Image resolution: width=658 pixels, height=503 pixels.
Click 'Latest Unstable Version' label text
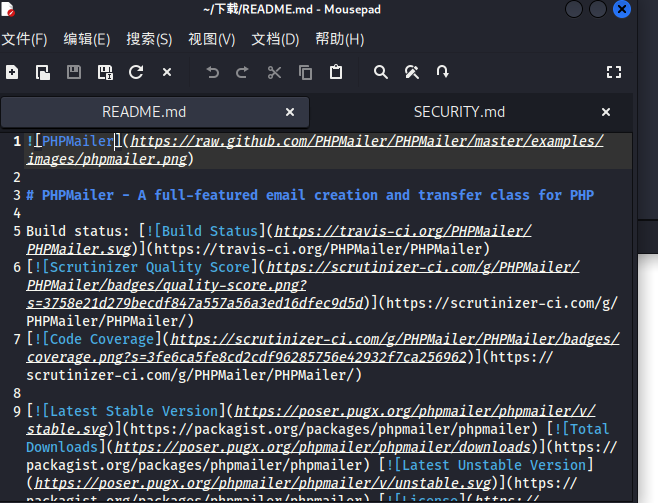coord(494,465)
